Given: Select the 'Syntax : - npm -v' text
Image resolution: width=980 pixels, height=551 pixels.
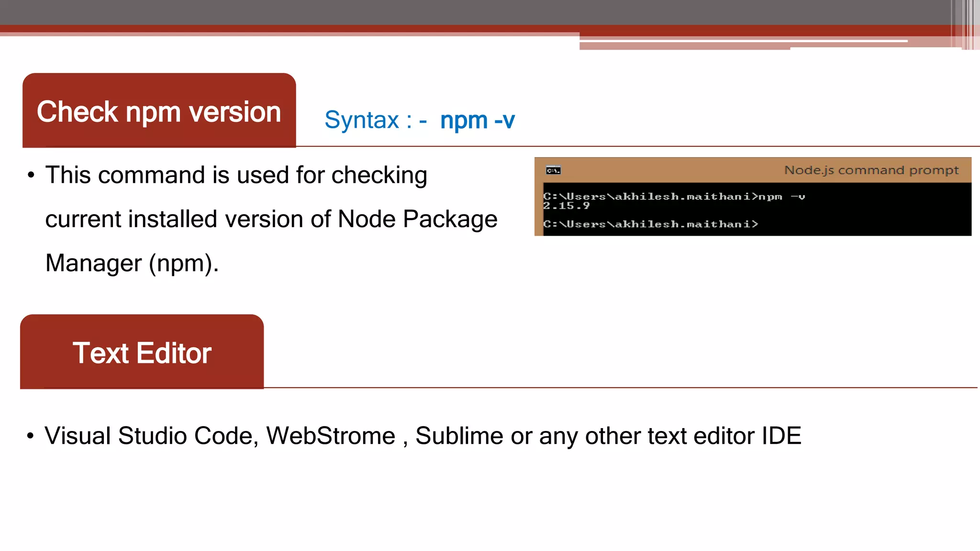Looking at the screenshot, I should coord(420,120).
